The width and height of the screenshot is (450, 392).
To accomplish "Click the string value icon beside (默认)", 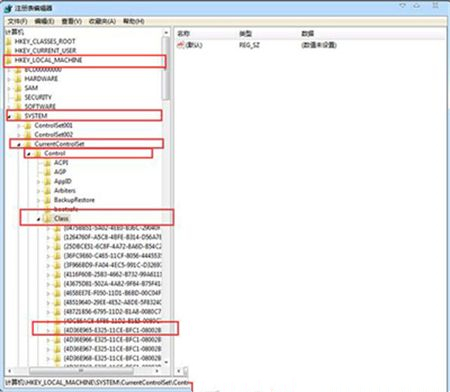I will tap(181, 45).
